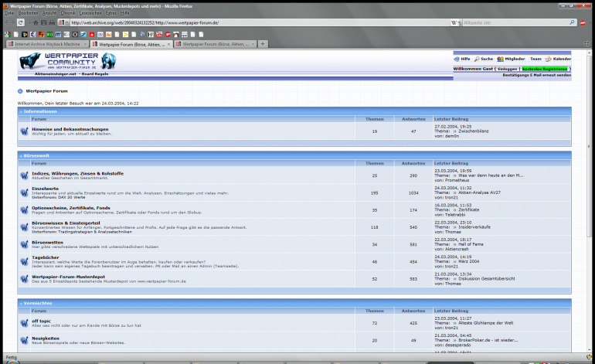
Task: Click the Einloggen link
Action: (508, 69)
